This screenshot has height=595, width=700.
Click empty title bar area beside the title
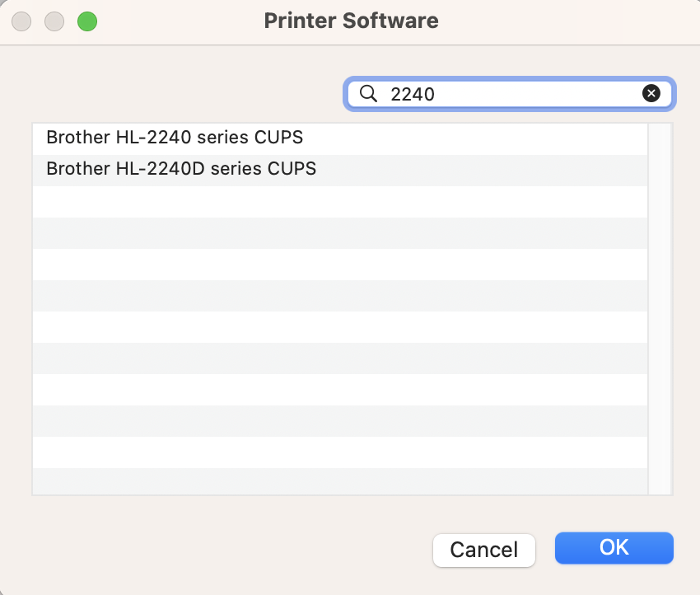(x=560, y=21)
